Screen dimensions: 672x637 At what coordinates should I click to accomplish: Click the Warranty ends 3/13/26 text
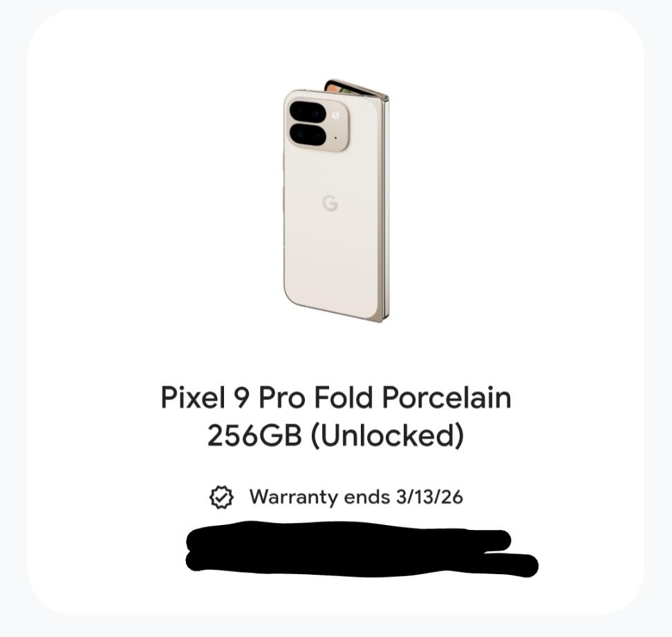[x=356, y=497]
